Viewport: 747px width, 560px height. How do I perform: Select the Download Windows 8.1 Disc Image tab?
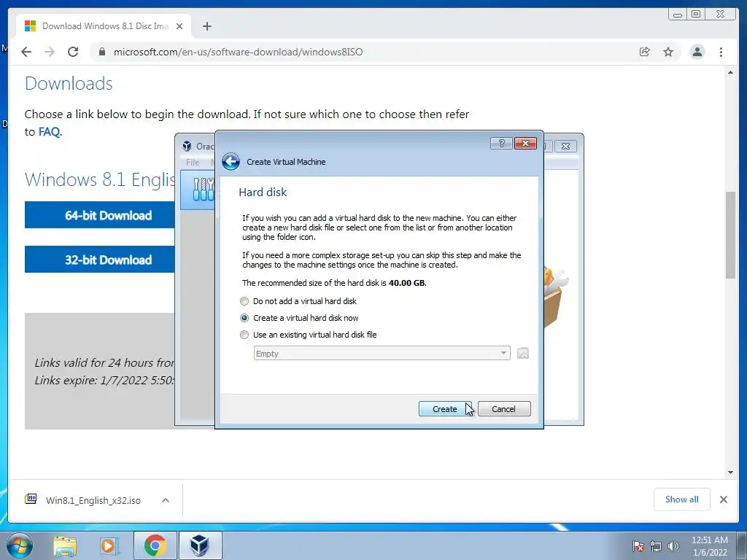point(104,26)
